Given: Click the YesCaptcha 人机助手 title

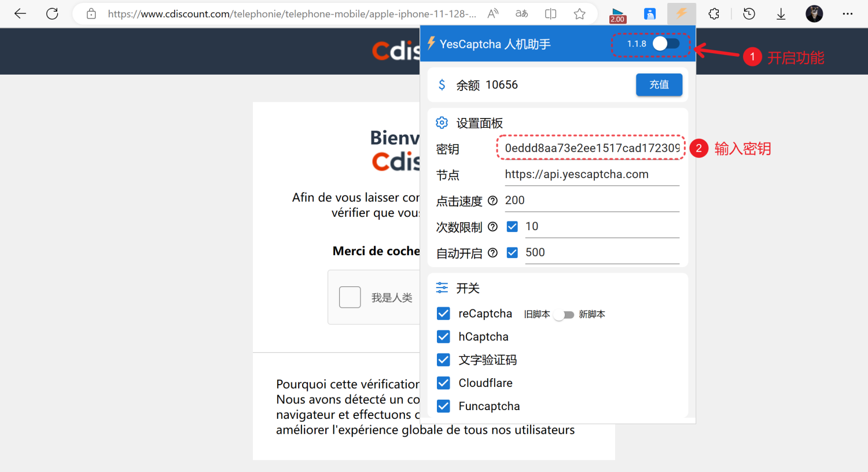Looking at the screenshot, I should click(495, 44).
